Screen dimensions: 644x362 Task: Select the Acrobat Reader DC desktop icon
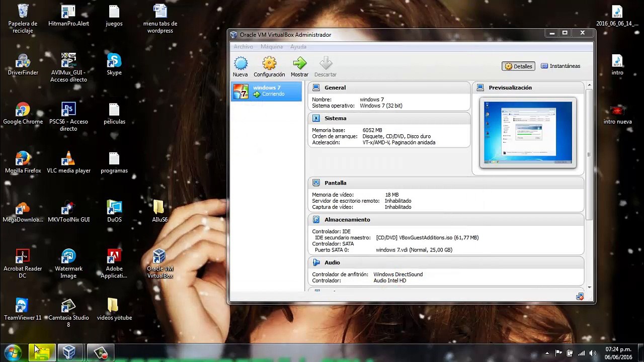23,256
